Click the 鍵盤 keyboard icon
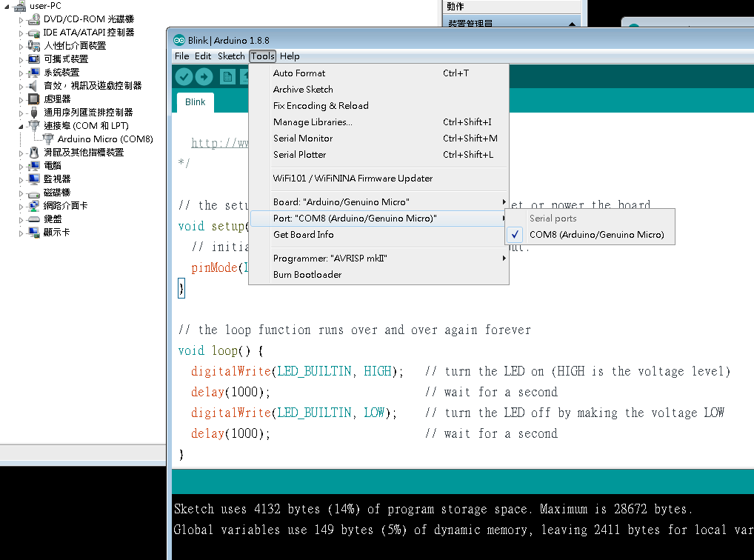This screenshot has width=754, height=560. pyautogui.click(x=33, y=219)
